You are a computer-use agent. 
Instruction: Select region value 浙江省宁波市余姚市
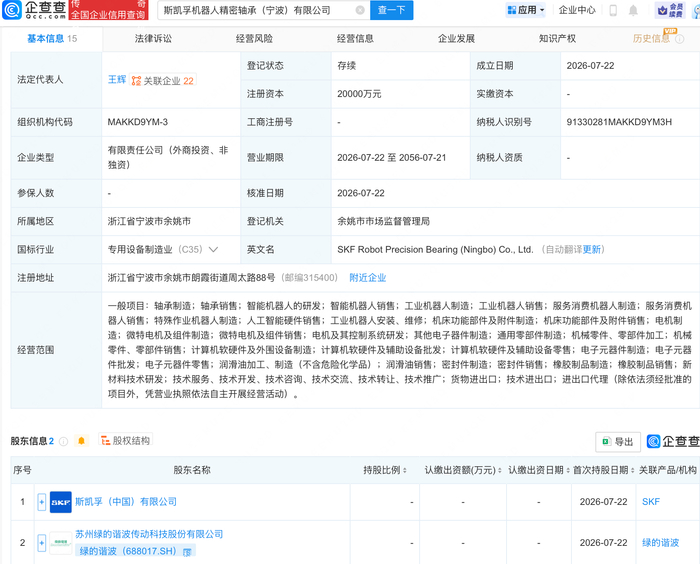click(x=149, y=221)
